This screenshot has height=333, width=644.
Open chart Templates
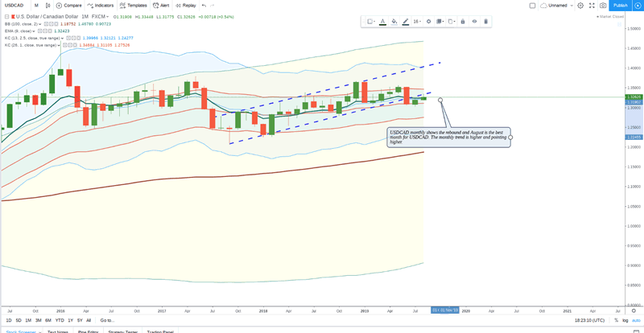(x=134, y=5)
